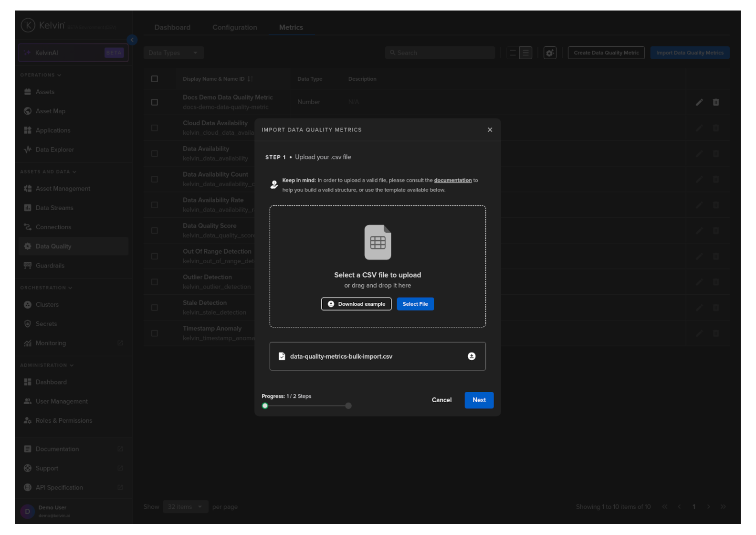This screenshot has width=756, height=535.
Task: Collapse the Operations sidebar section
Action: (x=41, y=75)
